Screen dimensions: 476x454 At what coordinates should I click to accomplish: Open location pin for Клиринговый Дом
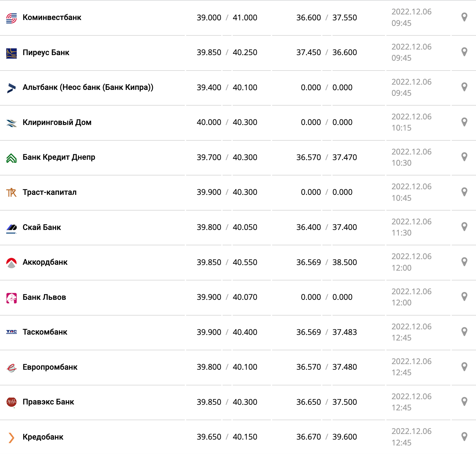coord(464,122)
